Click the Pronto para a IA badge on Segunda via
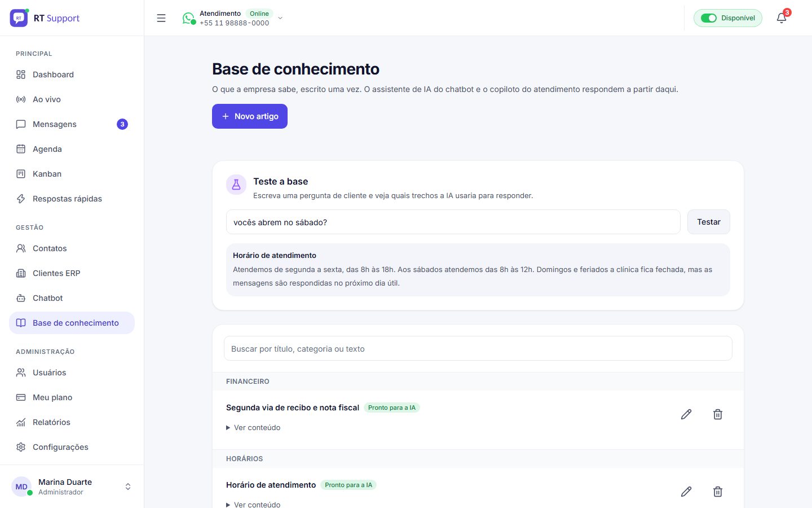Viewport: 812px width, 508px height. [x=392, y=408]
